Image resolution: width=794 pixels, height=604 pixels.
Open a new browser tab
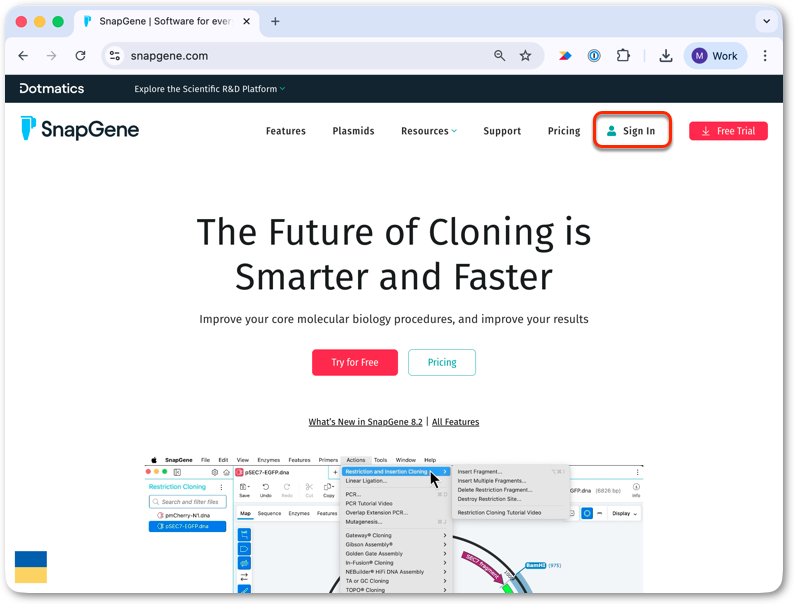[275, 21]
